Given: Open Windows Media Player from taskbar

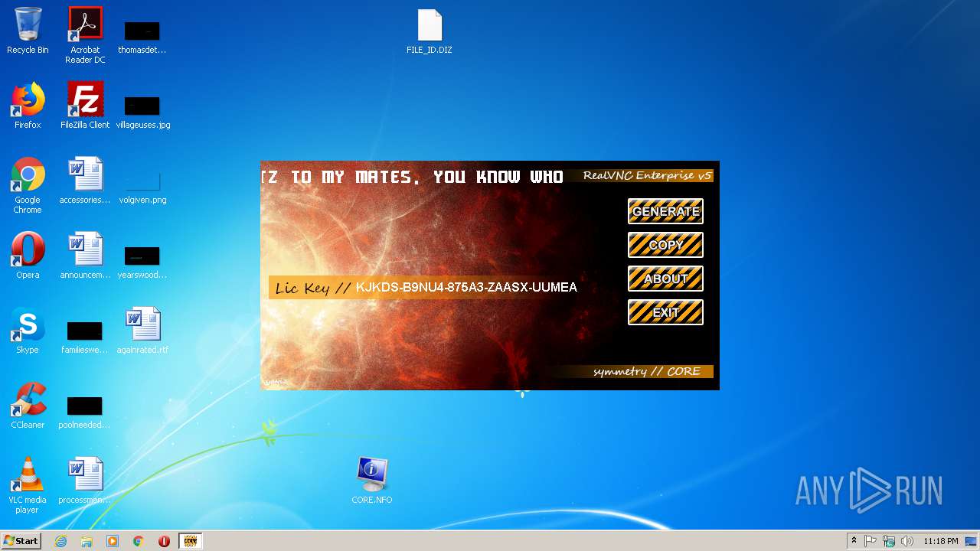Looking at the screenshot, I should pyautogui.click(x=113, y=541).
